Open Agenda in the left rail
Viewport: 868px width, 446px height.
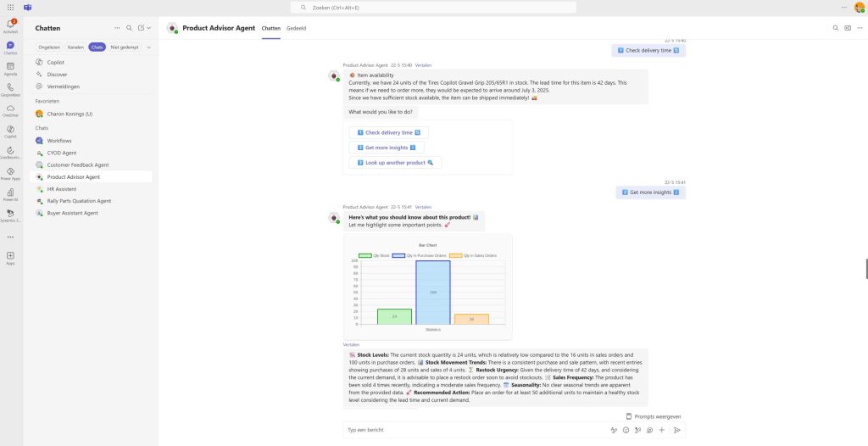coord(10,68)
